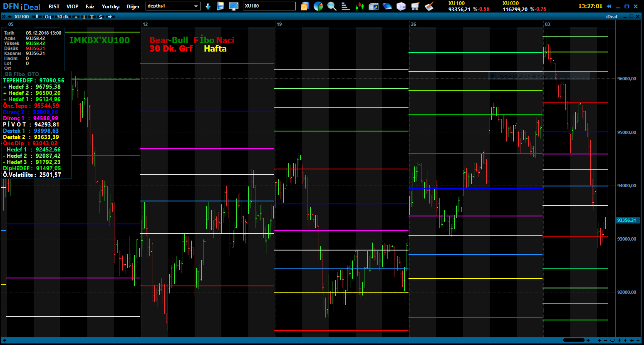Open the VIOP menu

point(72,6)
